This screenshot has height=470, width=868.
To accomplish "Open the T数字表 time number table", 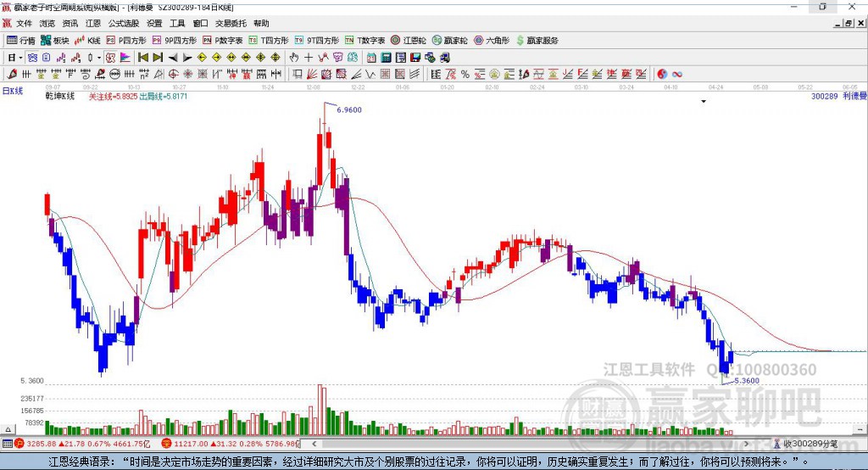I will [x=364, y=41].
